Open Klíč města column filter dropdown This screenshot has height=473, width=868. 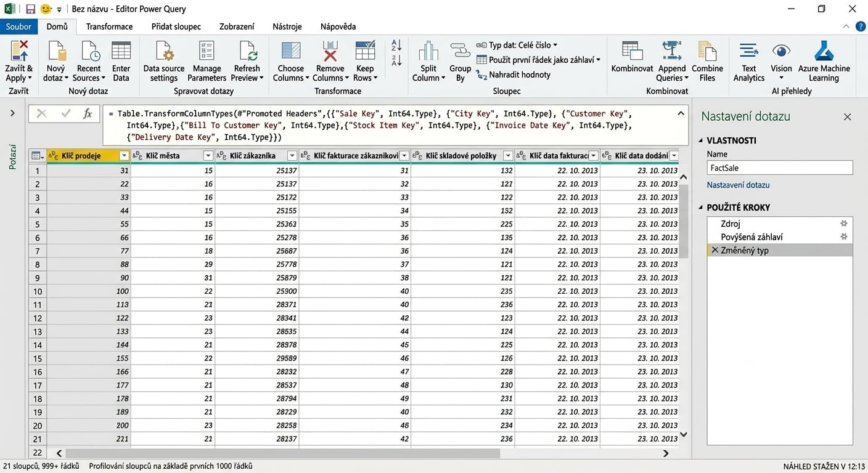tap(208, 156)
